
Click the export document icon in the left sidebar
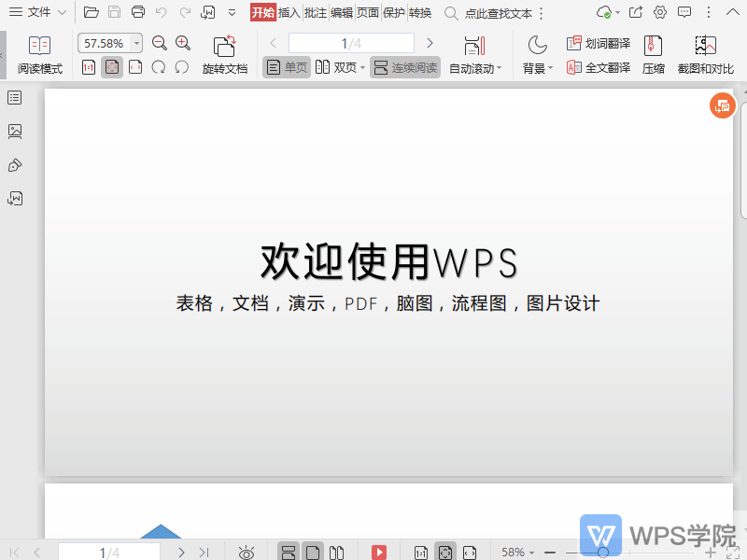coord(14,198)
